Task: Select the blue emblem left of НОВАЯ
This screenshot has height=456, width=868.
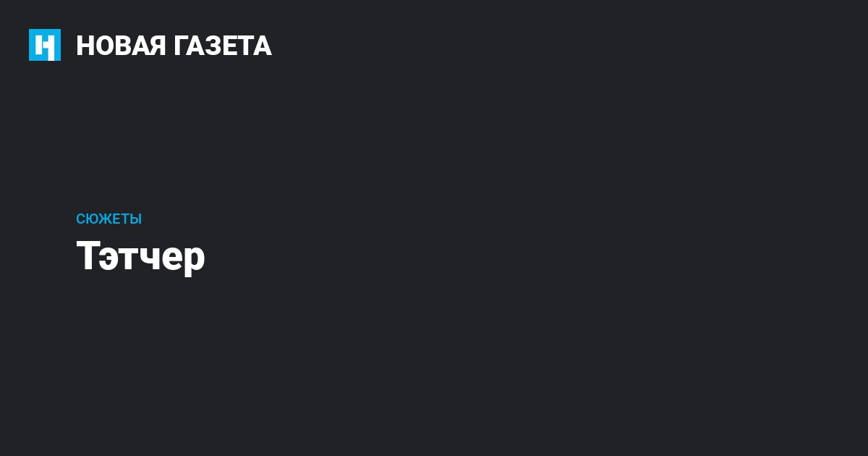Action: coord(45,45)
